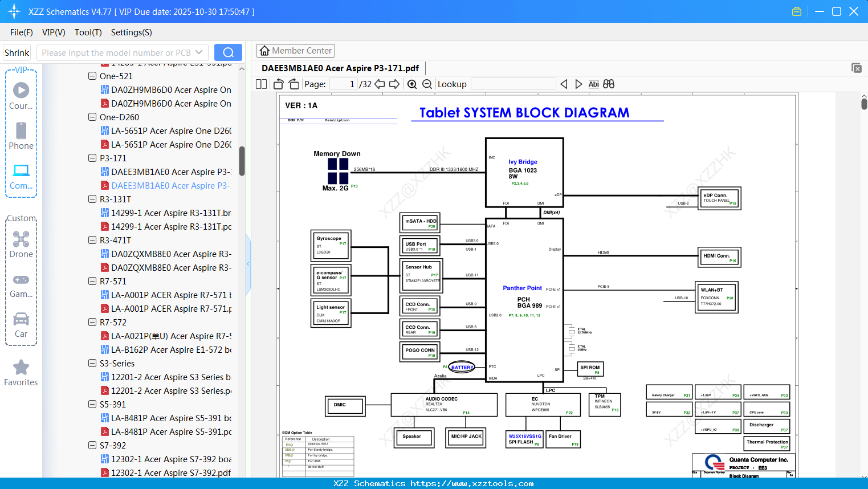The image size is (868, 489).
Task: Open the Member Center
Action: coord(295,50)
